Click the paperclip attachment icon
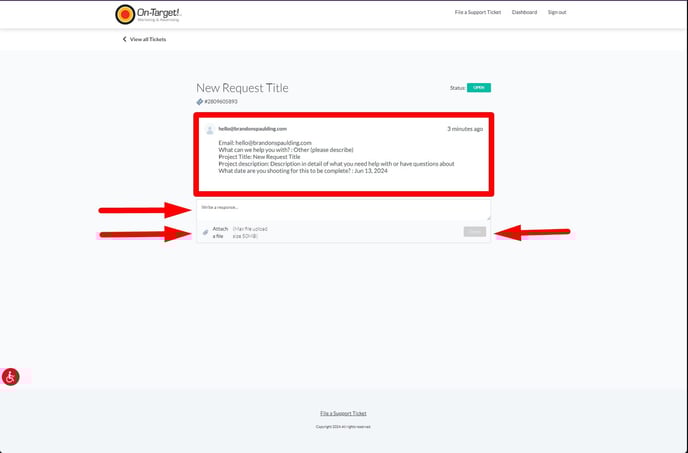The width and height of the screenshot is (688, 453). 206,232
